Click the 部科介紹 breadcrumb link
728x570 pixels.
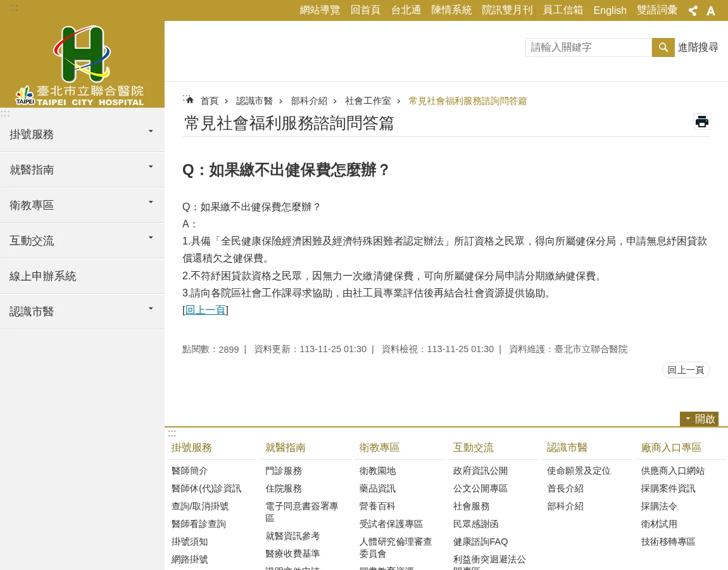pyautogui.click(x=309, y=101)
